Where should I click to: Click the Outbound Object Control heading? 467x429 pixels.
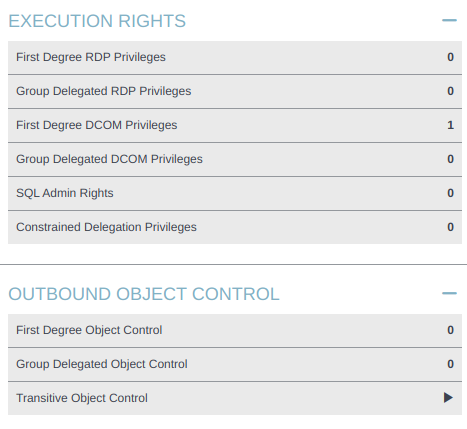pos(144,294)
